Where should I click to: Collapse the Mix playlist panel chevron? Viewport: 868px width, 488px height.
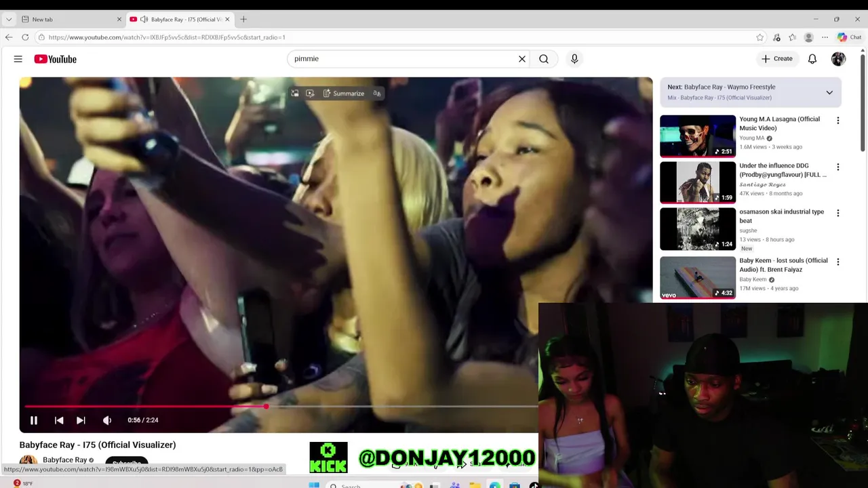pyautogui.click(x=829, y=92)
